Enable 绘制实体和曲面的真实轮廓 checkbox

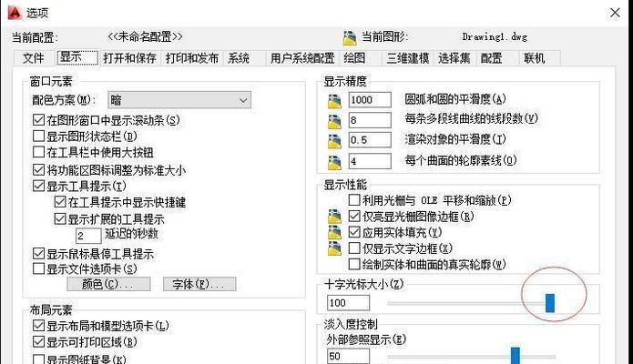[354, 264]
